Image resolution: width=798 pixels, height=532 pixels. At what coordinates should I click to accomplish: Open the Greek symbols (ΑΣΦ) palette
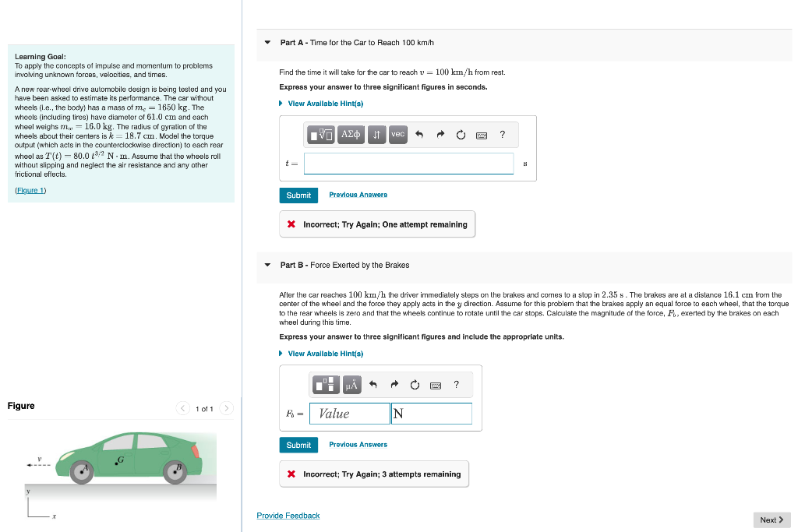(x=351, y=135)
